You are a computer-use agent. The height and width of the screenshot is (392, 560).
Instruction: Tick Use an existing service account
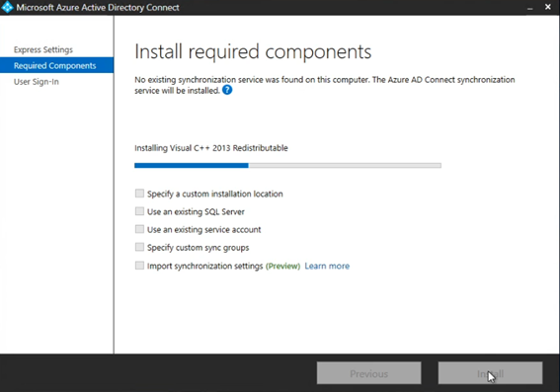point(139,229)
